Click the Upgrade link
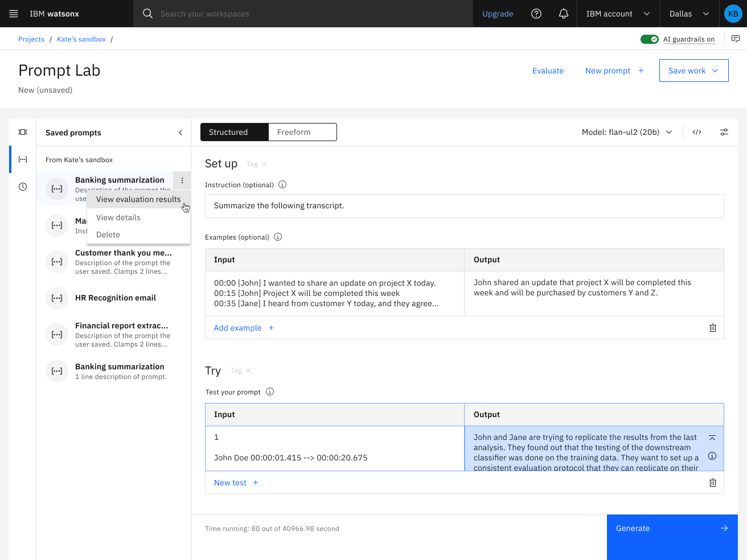The width and height of the screenshot is (747, 560). 498,14
